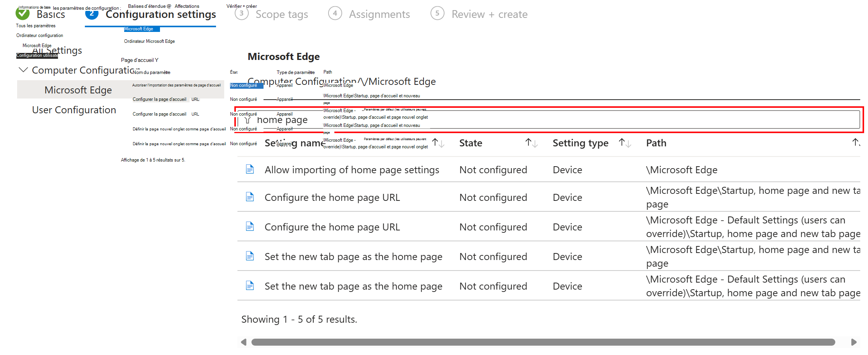Switch to the Configuration settings tab
This screenshot has height=355, width=868.
click(x=161, y=14)
